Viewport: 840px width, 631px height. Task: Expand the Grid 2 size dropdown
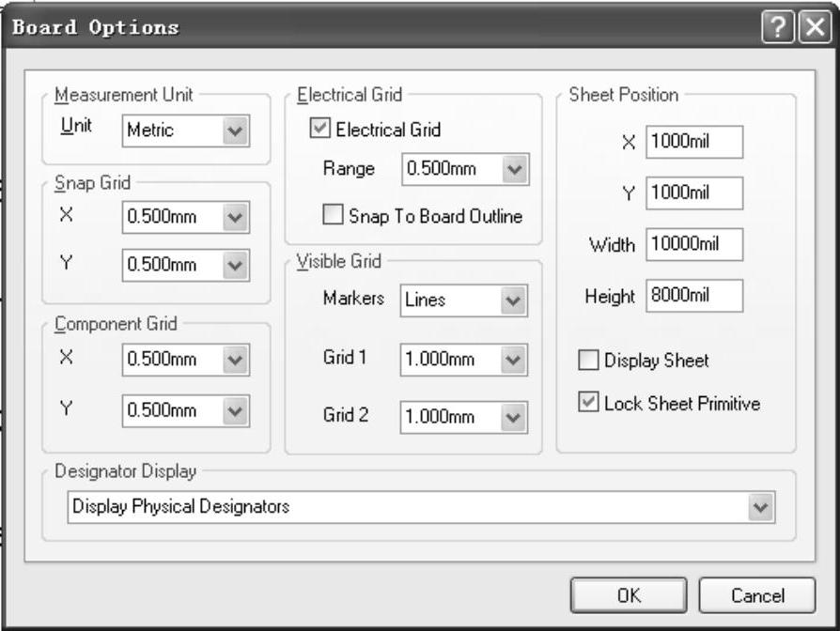click(x=464, y=417)
